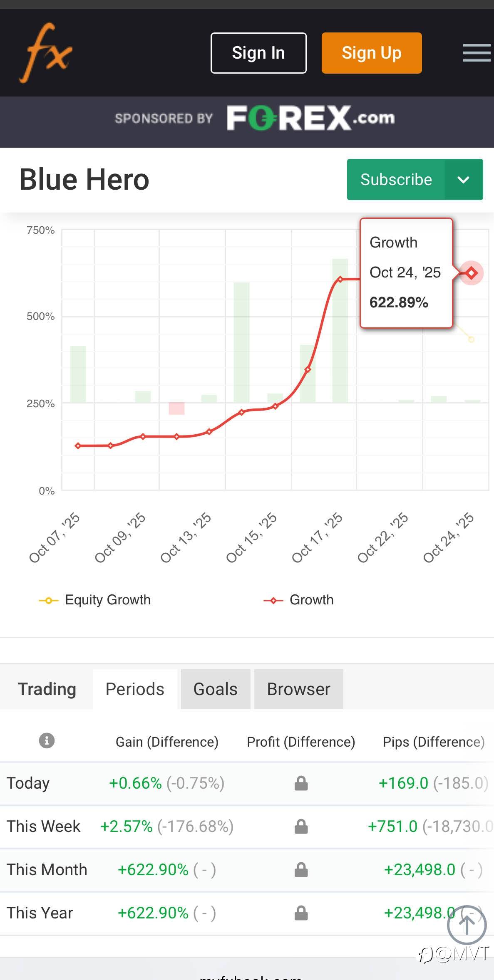
Task: Click the lock icon in This Year row
Action: click(x=301, y=913)
